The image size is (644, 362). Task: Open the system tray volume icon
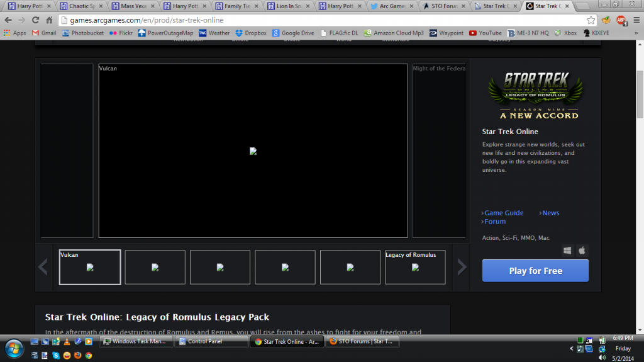pyautogui.click(x=602, y=358)
